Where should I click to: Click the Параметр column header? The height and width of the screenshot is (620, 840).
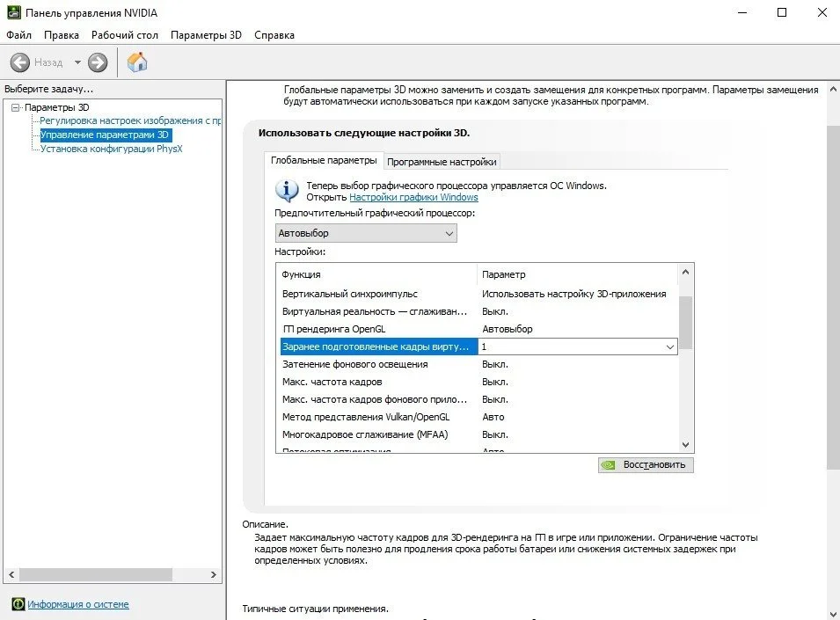(577, 274)
